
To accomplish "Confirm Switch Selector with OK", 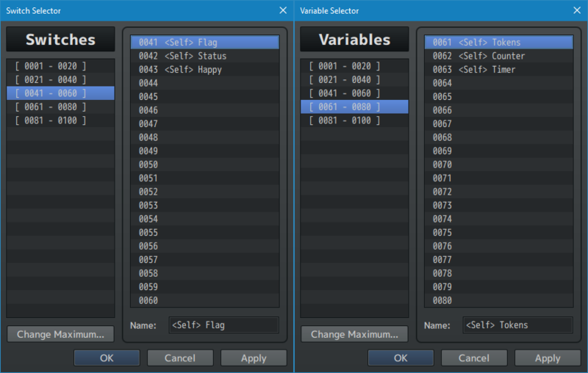I will pos(107,358).
